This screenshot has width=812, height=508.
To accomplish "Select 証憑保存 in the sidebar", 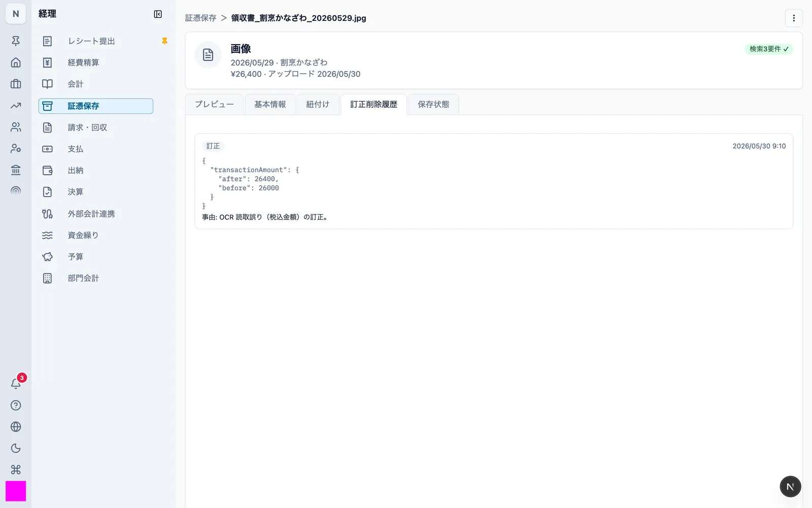I will [x=96, y=106].
